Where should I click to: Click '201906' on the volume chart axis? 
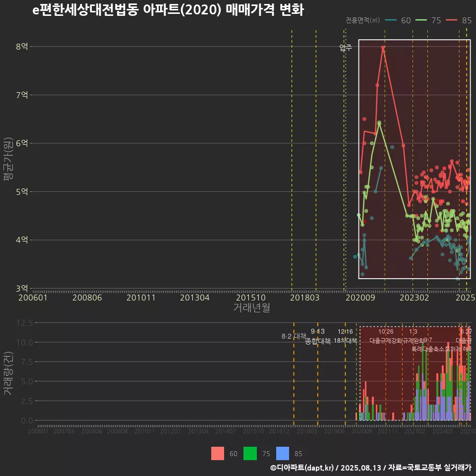tap(334, 431)
